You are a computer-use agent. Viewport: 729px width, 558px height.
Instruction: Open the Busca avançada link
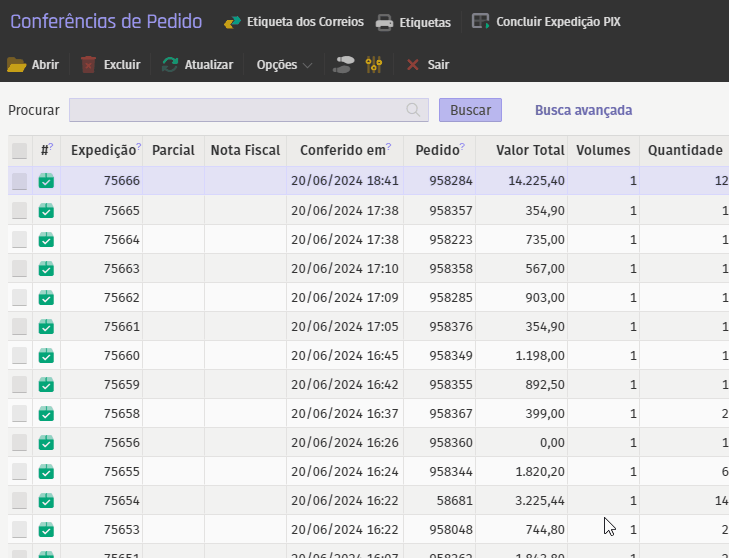[583, 110]
